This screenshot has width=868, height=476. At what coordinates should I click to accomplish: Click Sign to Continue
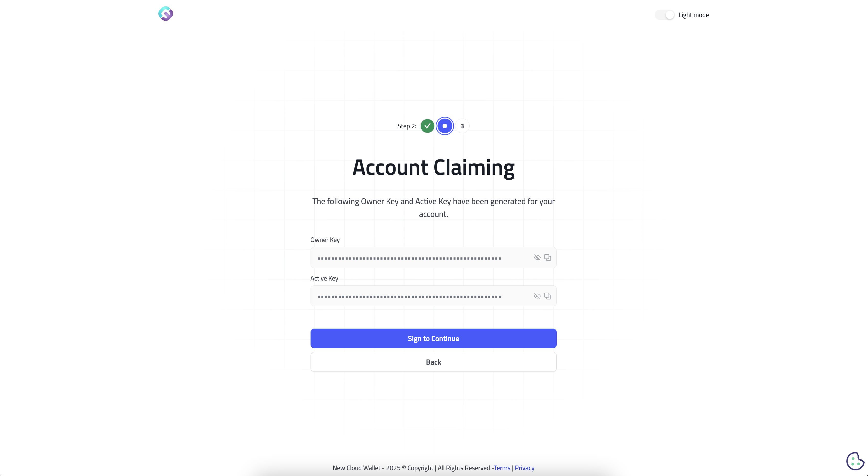pos(433,338)
